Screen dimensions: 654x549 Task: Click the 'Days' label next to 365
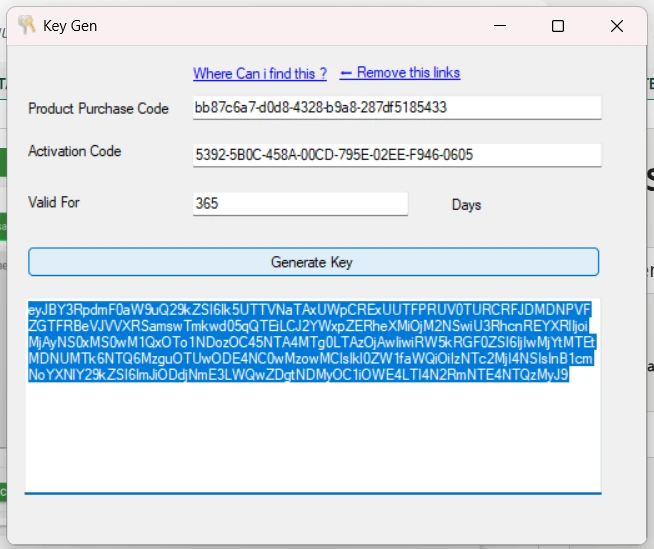(466, 205)
